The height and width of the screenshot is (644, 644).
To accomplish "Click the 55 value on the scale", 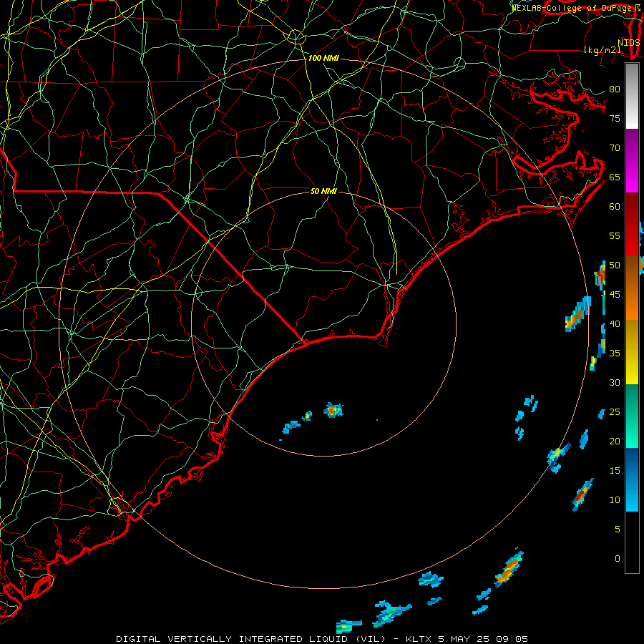I will [615, 235].
